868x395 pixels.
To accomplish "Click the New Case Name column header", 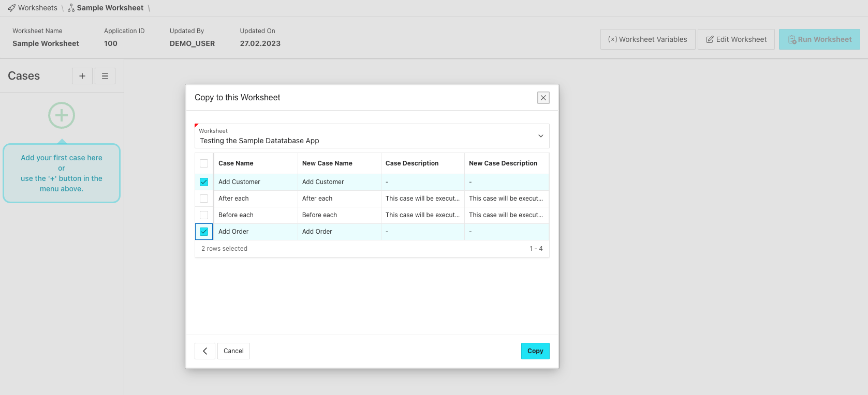I will click(340, 163).
